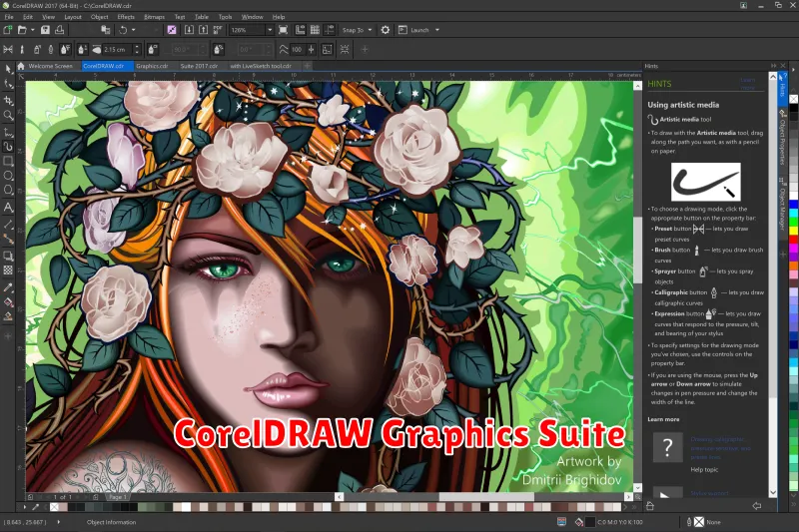Select the Crop tool
The image size is (799, 532).
click(8, 100)
